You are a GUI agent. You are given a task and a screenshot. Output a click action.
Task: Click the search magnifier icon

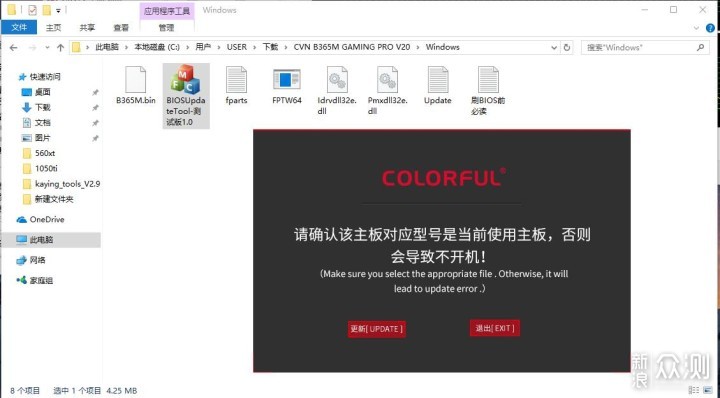click(x=700, y=47)
